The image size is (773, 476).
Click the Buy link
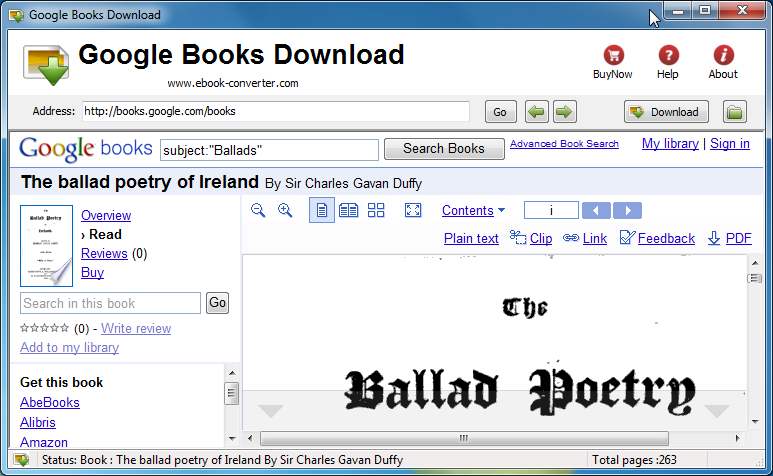(x=92, y=272)
